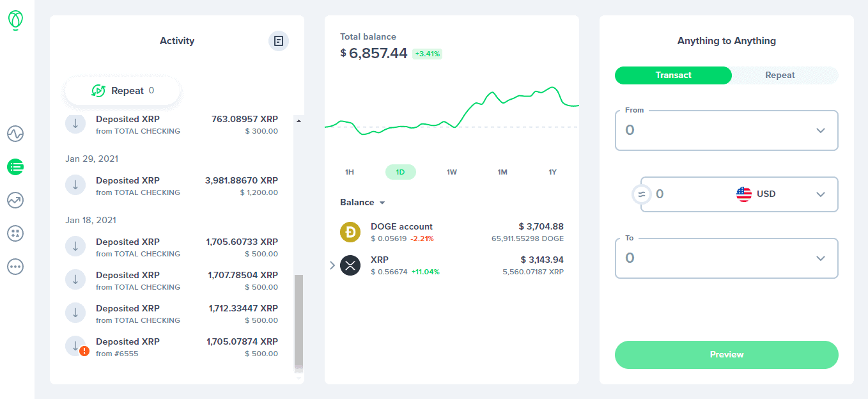This screenshot has width=868, height=399.
Task: Click the Repeat 0 button in Activity
Action: [x=121, y=90]
